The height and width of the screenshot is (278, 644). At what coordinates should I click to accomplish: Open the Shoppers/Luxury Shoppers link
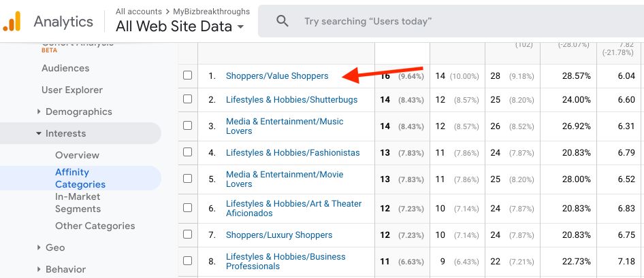pyautogui.click(x=279, y=235)
